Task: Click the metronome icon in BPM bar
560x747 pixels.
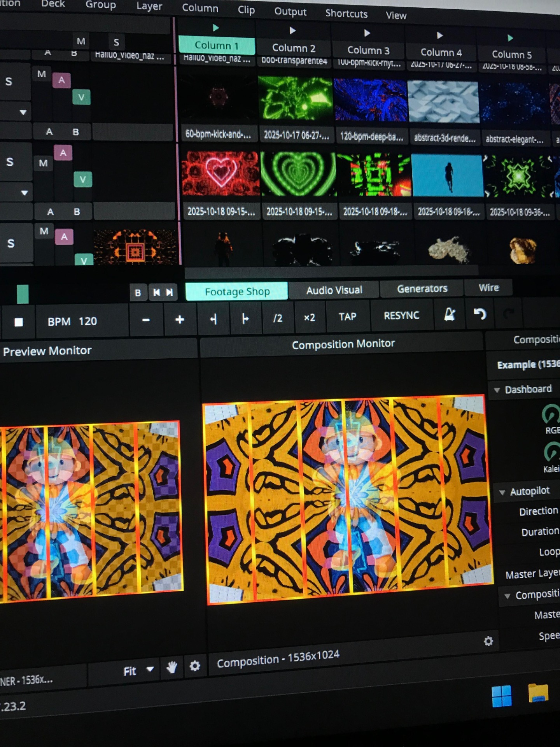Action: [450, 314]
